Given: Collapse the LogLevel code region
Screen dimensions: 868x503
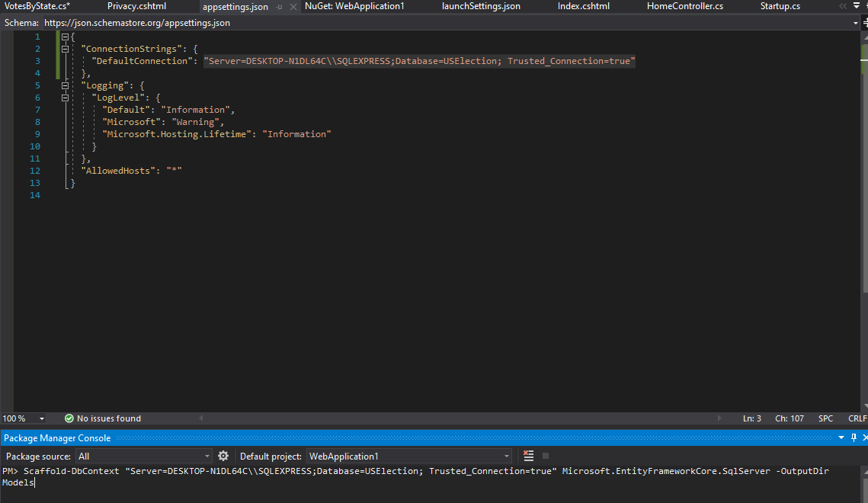Looking at the screenshot, I should (x=66, y=97).
